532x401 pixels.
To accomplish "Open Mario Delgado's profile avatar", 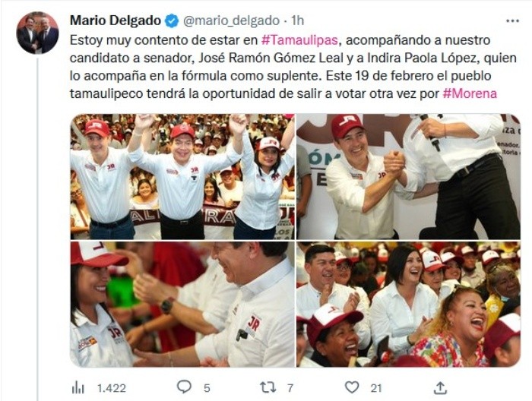I will [37, 33].
